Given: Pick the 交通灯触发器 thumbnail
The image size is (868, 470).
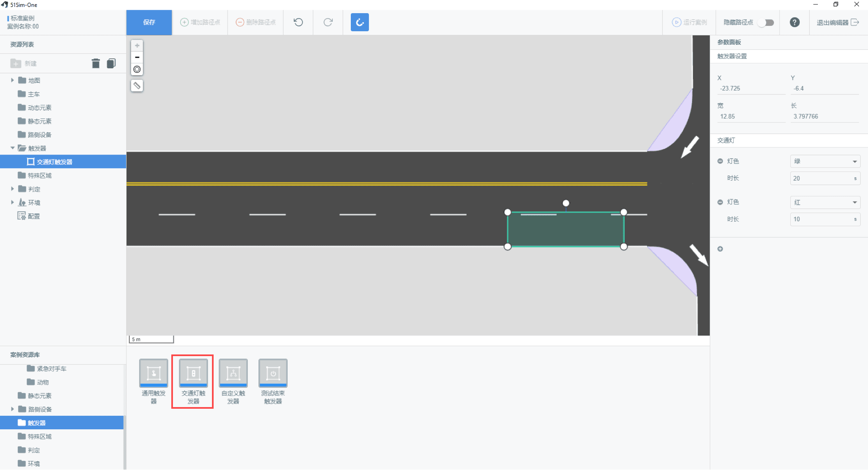Looking at the screenshot, I should coord(193,373).
